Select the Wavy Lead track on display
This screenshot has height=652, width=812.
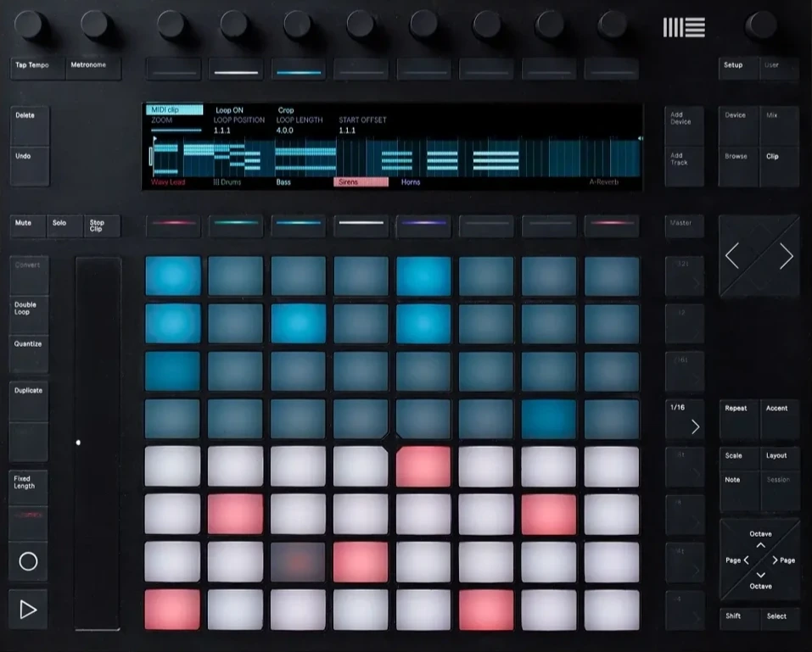[x=168, y=182]
